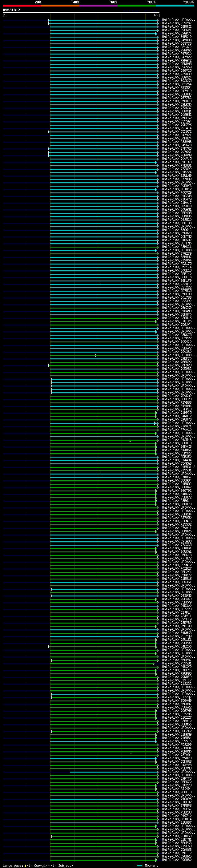The width and height of the screenshot is (197, 868).
Task: Click the UniRef100_C6SYC6 label
Action: click(x=176, y=43)
